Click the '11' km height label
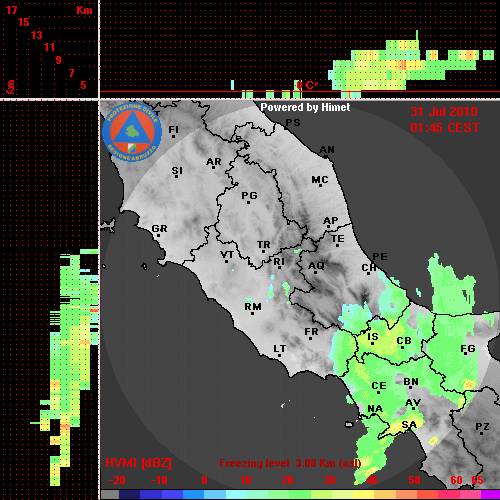 49,47
